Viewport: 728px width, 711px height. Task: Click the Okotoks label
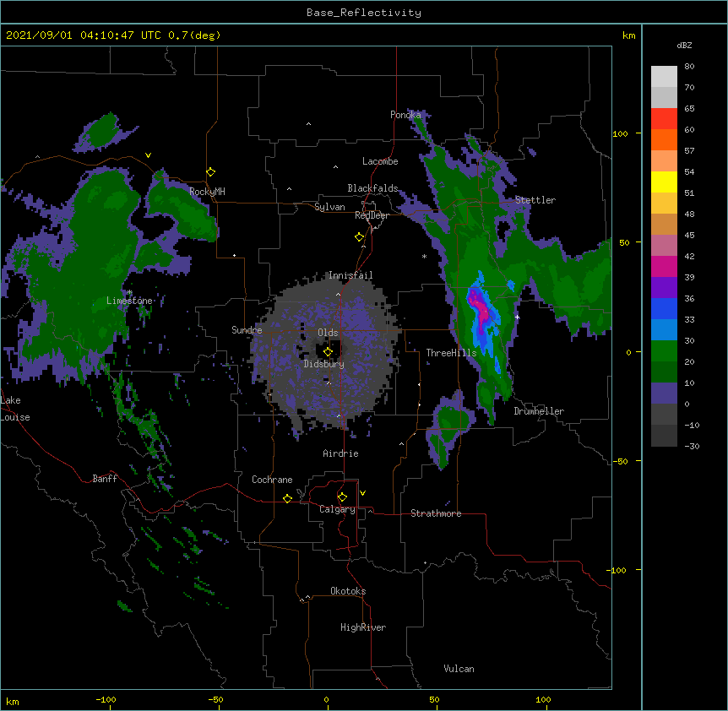click(348, 591)
